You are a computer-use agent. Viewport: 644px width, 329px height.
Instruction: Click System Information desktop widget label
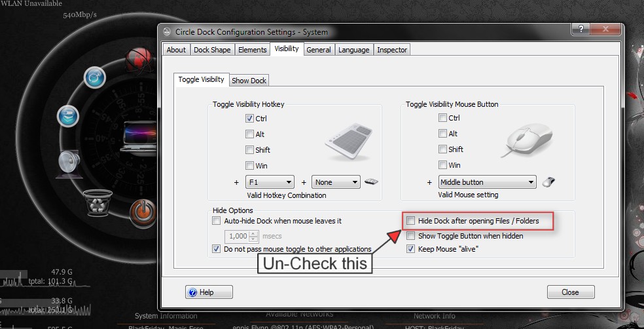166,317
